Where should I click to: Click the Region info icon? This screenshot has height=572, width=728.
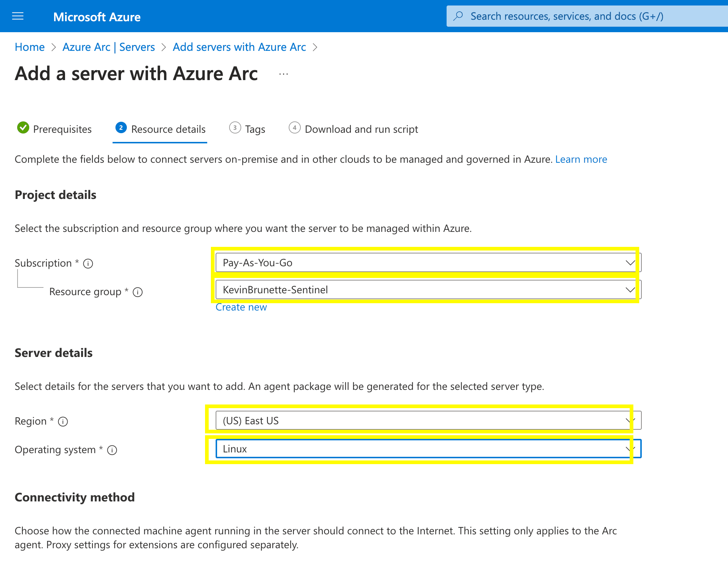click(63, 422)
